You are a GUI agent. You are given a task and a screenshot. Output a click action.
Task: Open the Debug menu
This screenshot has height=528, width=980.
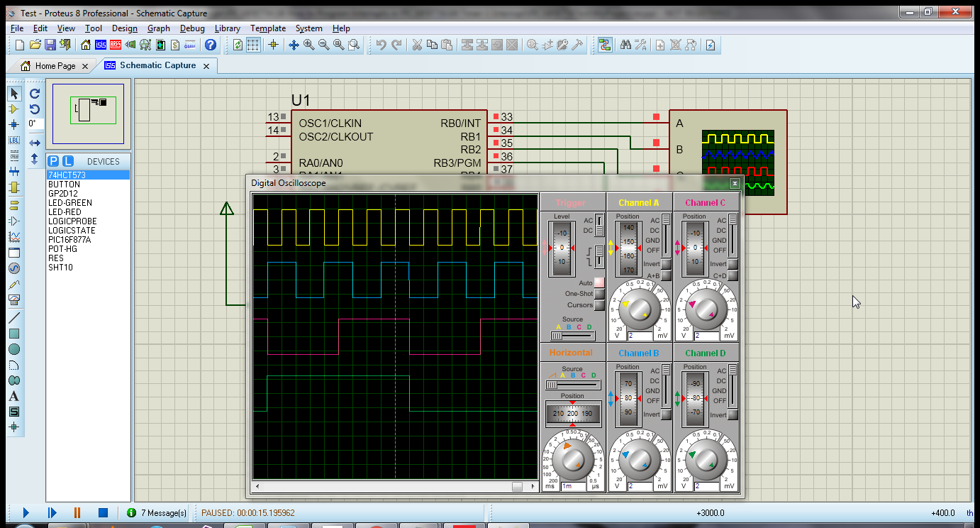pos(190,28)
